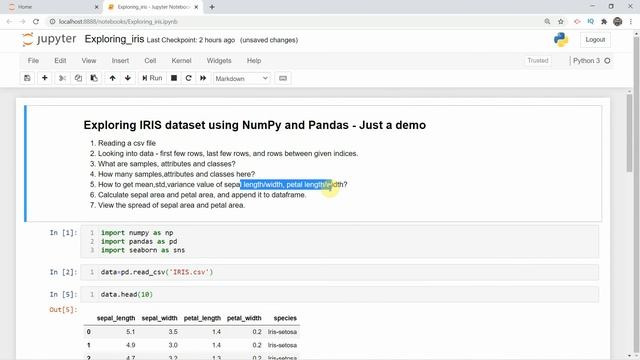Image resolution: width=640 pixels, height=360 pixels.
Task: Click the import statements code cell
Action: 340,241
